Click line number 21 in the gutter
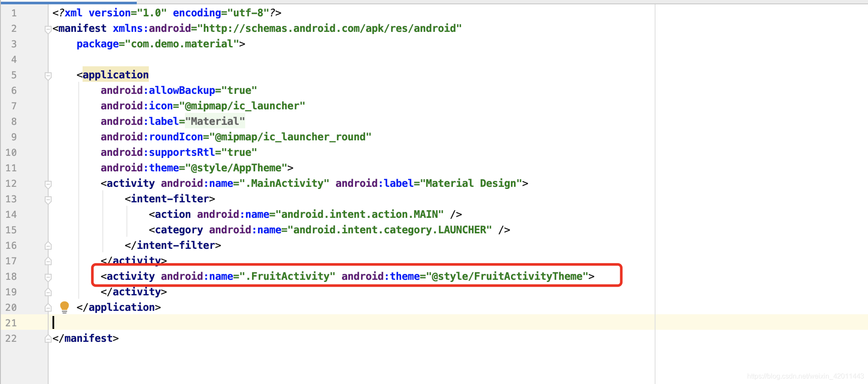This screenshot has width=868, height=384. [11, 323]
